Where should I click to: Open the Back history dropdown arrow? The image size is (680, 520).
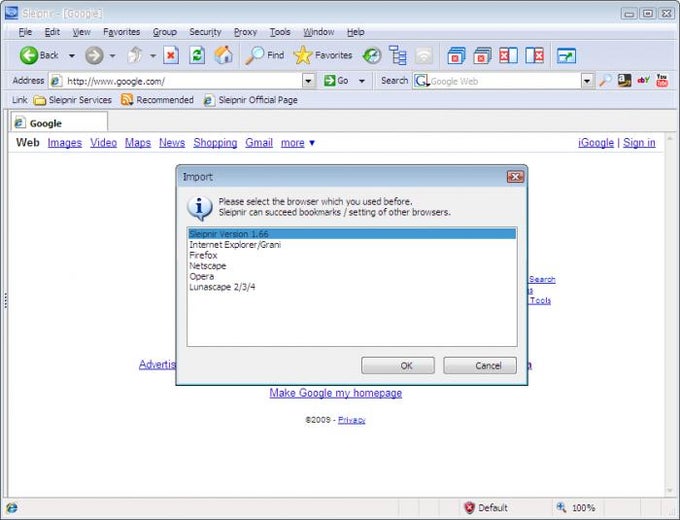point(72,56)
